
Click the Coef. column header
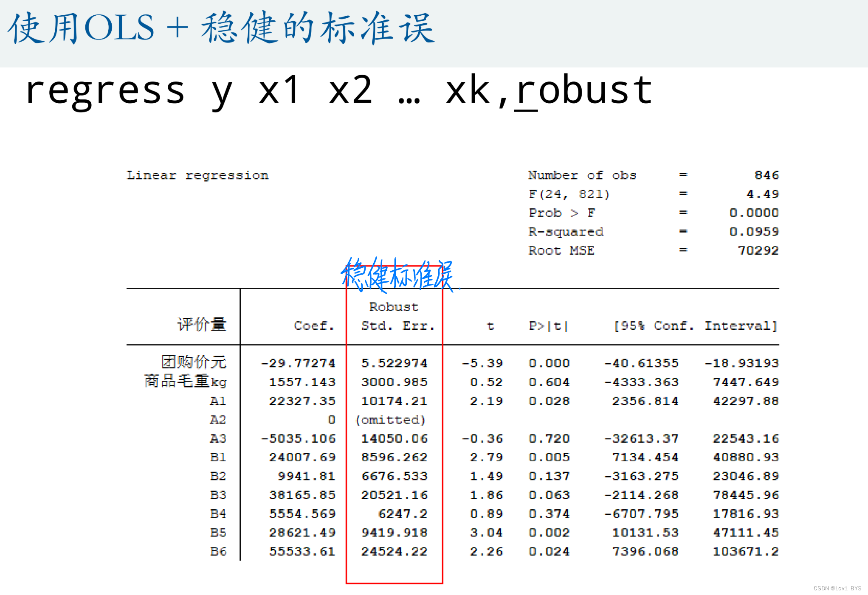pos(314,326)
